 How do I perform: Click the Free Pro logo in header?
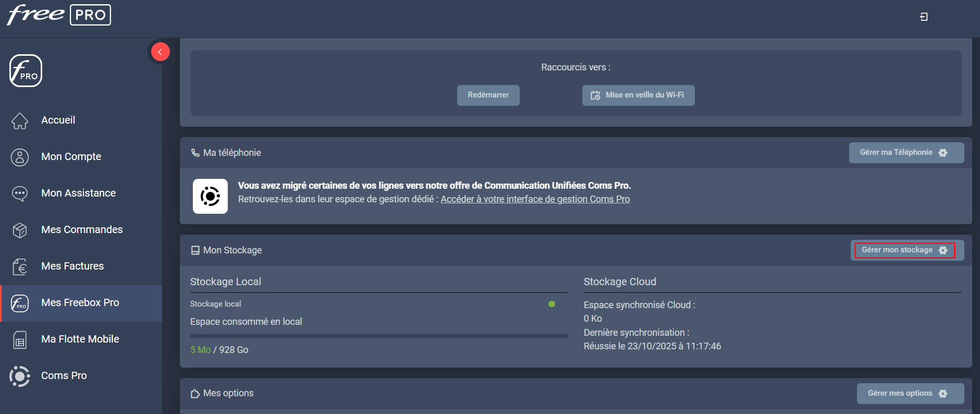pyautogui.click(x=58, y=15)
